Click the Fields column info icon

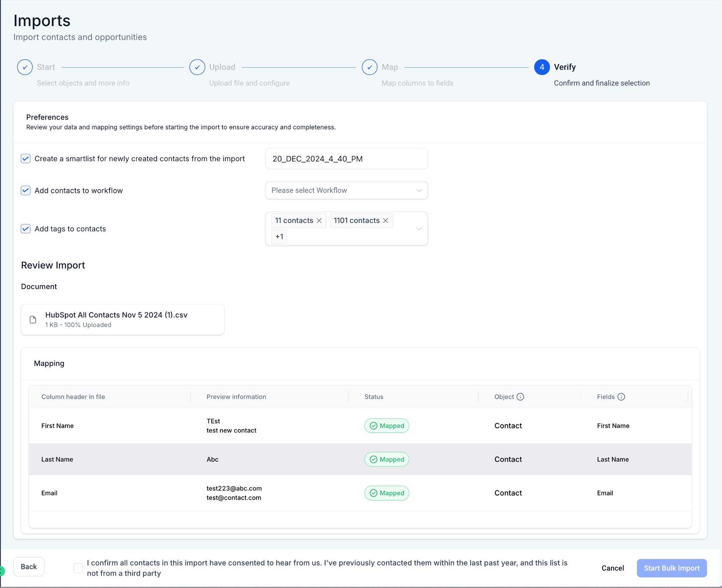pyautogui.click(x=622, y=397)
